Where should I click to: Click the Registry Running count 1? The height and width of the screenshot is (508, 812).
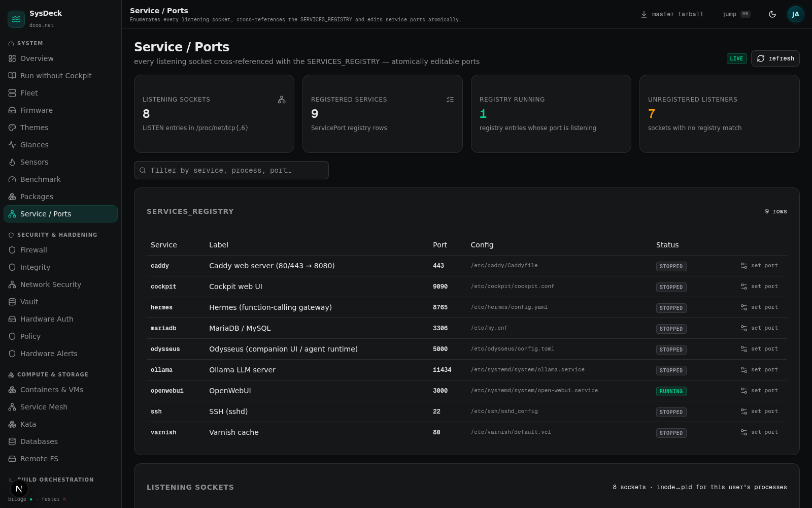(483, 114)
